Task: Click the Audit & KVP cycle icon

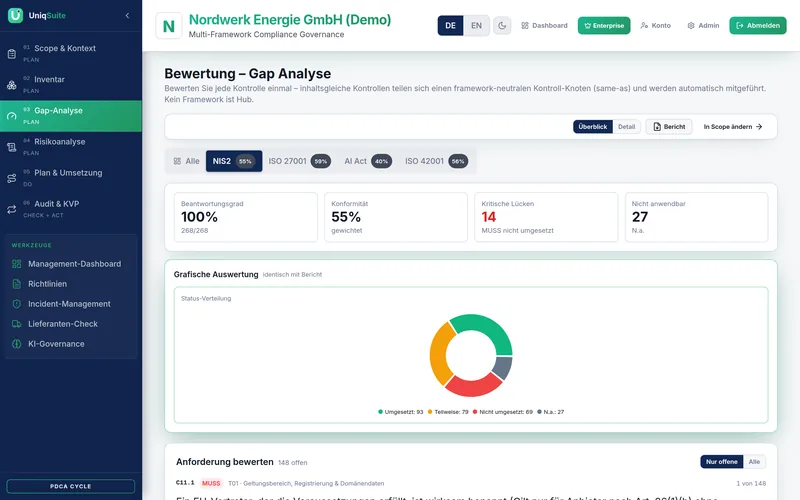Action: 12,209
